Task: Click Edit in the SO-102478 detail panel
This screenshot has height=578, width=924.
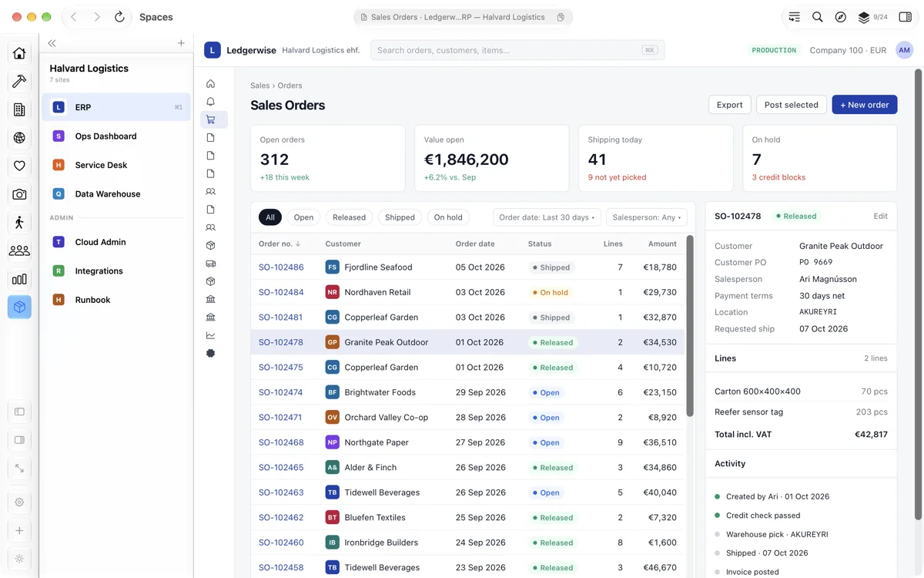Action: click(880, 217)
